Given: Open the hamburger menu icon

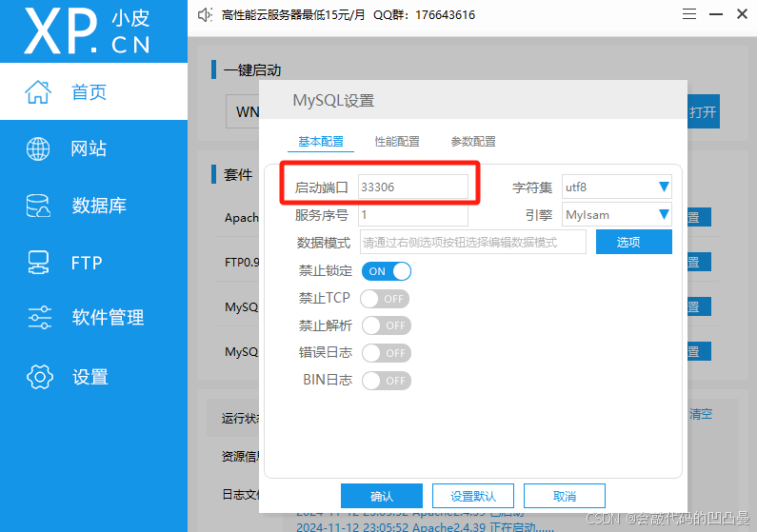Looking at the screenshot, I should click(689, 14).
